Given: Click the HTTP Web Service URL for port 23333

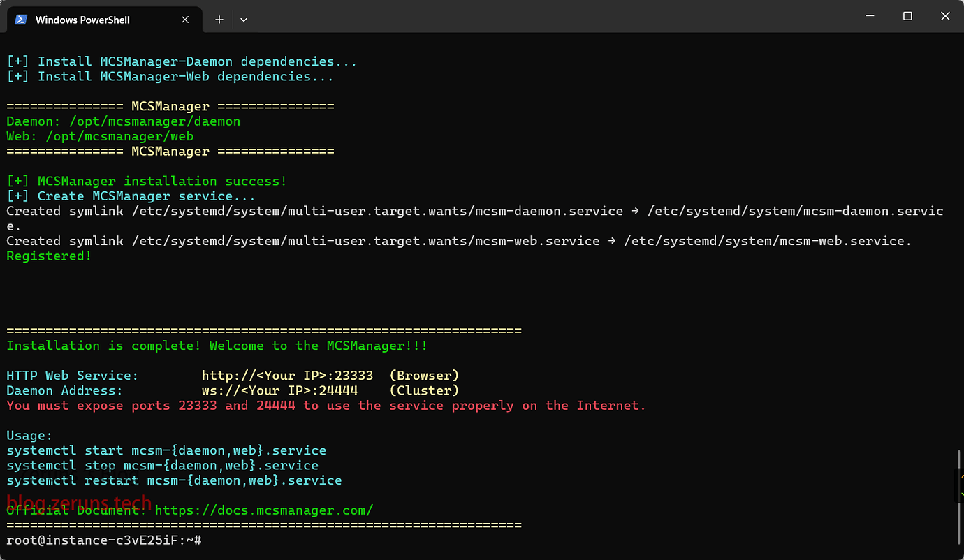Looking at the screenshot, I should pos(286,375).
